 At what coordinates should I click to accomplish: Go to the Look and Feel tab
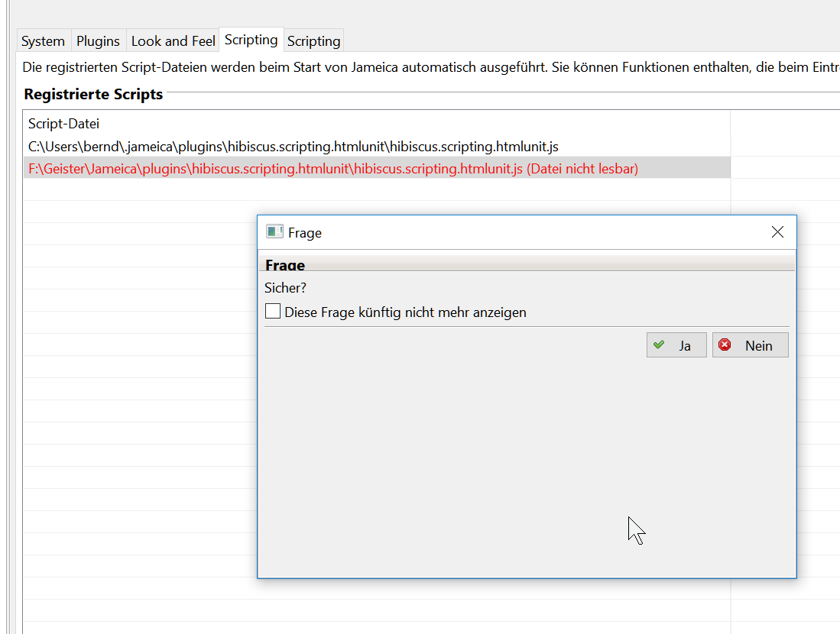click(174, 41)
